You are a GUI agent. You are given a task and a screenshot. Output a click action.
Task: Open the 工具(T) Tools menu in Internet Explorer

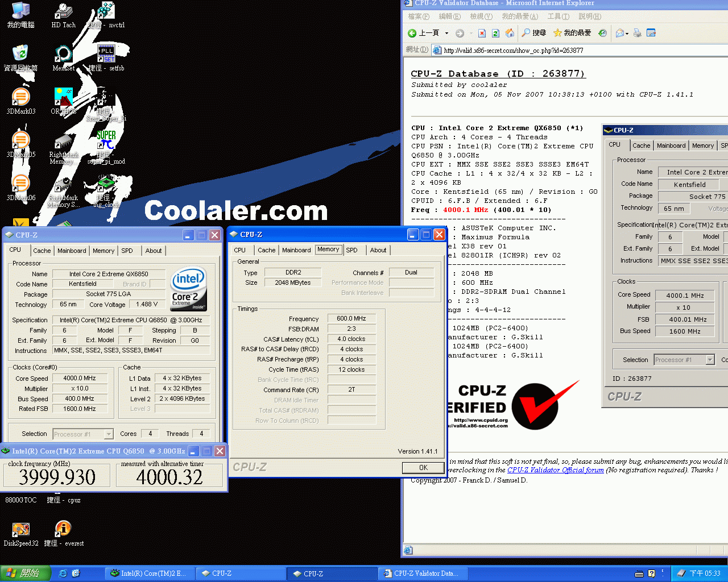[x=558, y=16]
